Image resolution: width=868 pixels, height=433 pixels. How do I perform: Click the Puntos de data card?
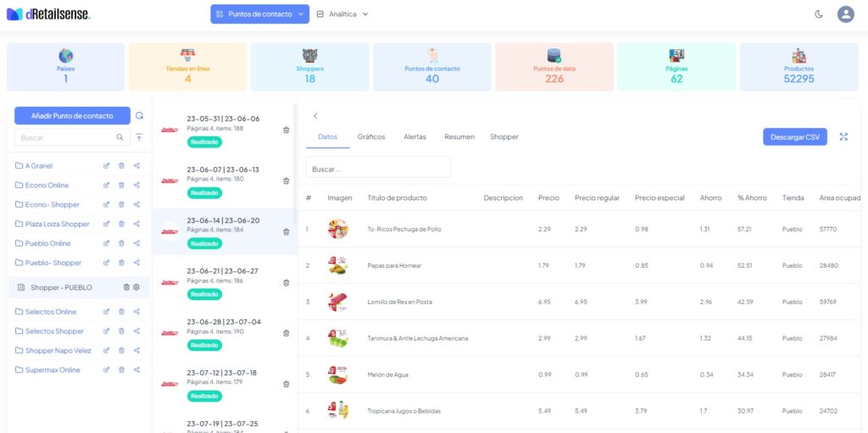tap(554, 67)
